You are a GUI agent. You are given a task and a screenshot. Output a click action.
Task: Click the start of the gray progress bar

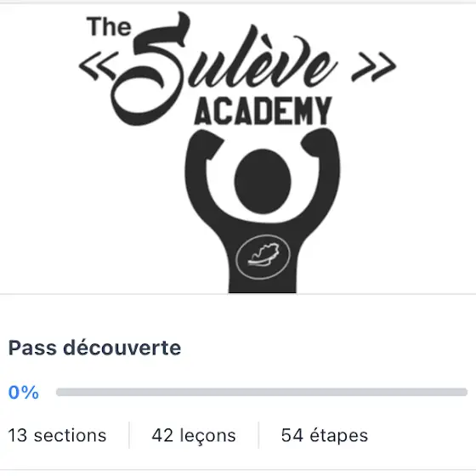point(60,392)
